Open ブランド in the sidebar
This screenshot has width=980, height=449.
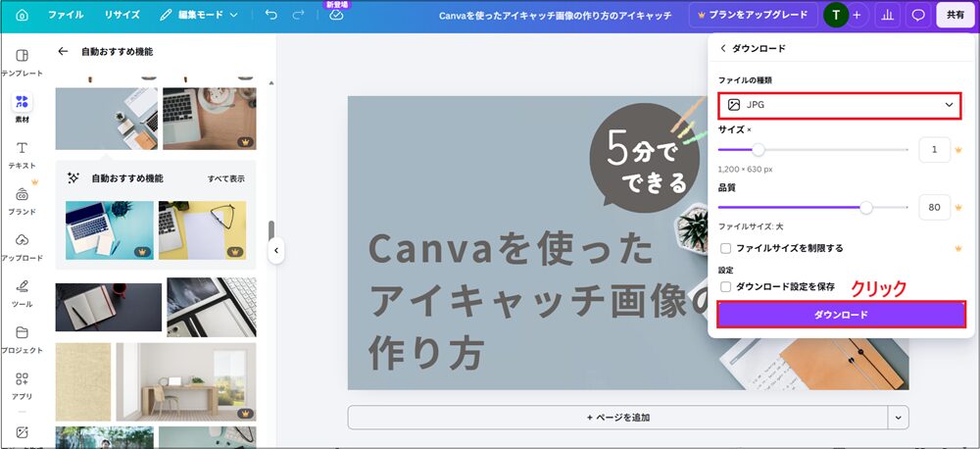pos(22,201)
